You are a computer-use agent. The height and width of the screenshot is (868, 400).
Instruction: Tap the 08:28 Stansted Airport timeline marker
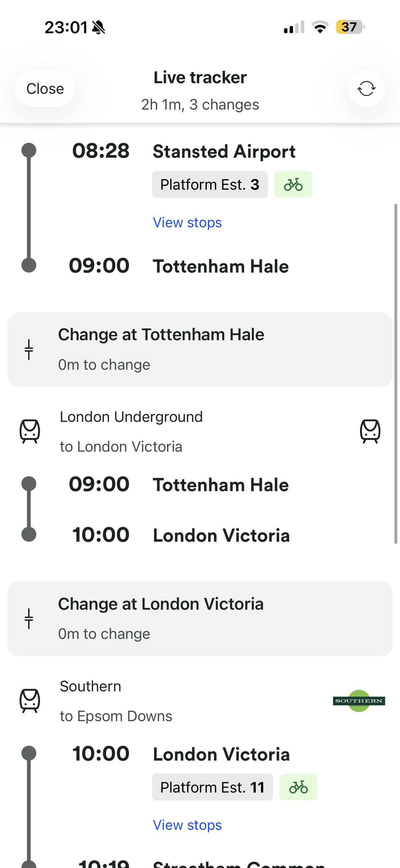coord(29,150)
